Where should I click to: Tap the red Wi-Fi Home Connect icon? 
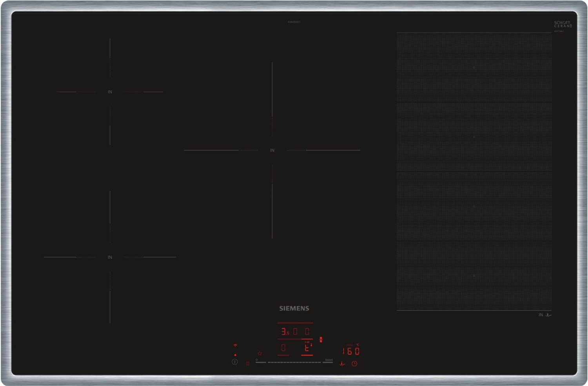pos(235,346)
